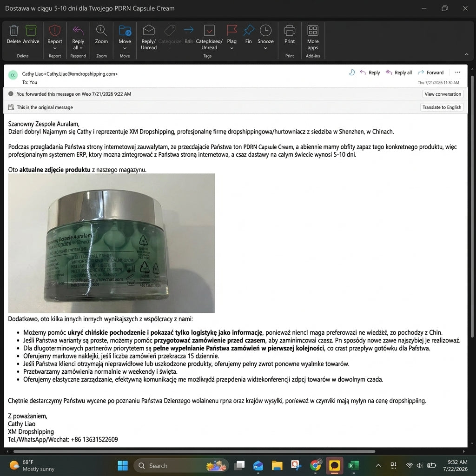The height and width of the screenshot is (476, 476).
Task: Click the vertical scrollbar of message
Action: pos(472,206)
